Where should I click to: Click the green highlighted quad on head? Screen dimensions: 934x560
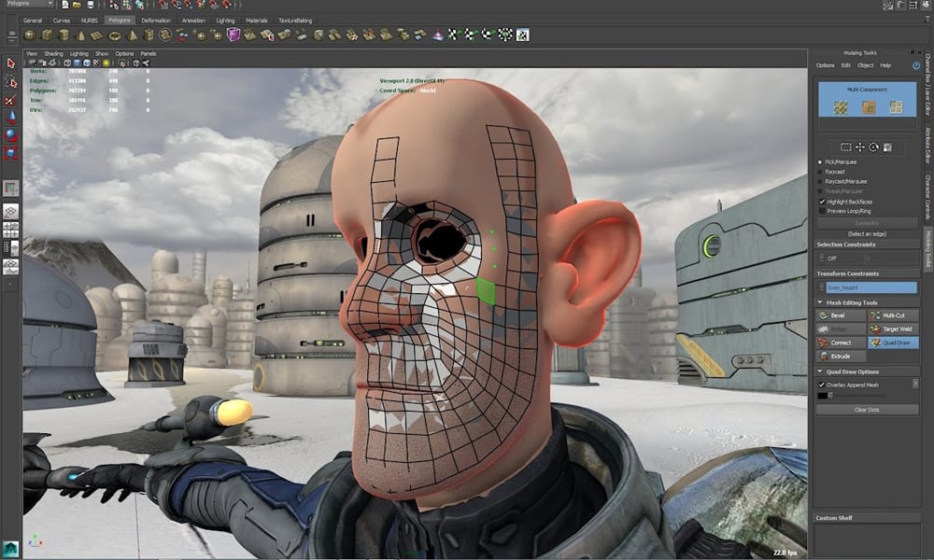486,291
